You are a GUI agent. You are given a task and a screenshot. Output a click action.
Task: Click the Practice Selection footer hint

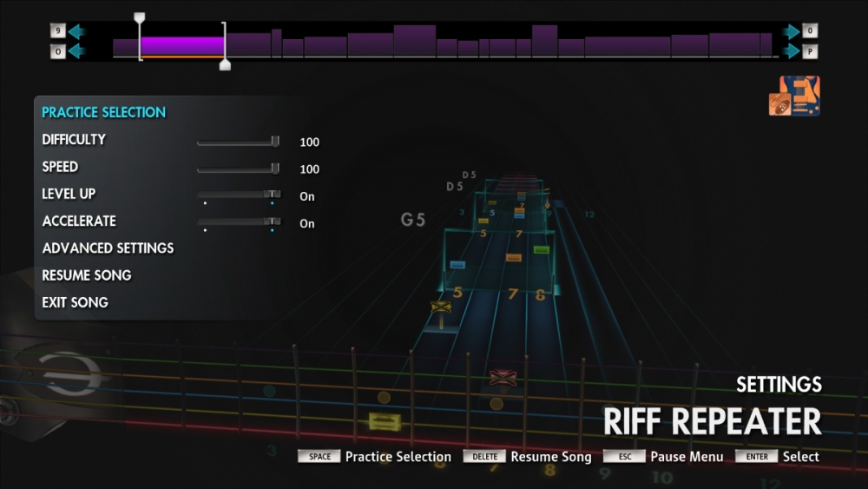click(x=398, y=457)
